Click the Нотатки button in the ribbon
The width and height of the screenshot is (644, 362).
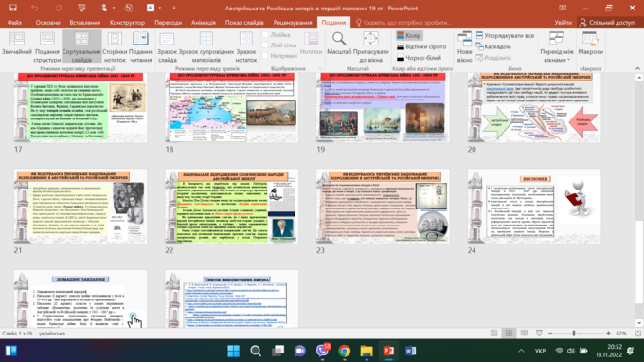[x=311, y=44]
